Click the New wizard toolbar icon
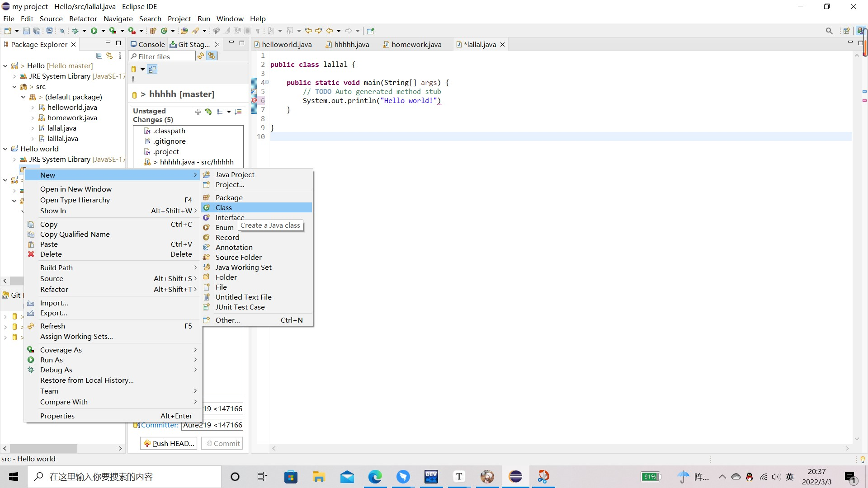Image resolution: width=868 pixels, height=488 pixels. (x=8, y=31)
